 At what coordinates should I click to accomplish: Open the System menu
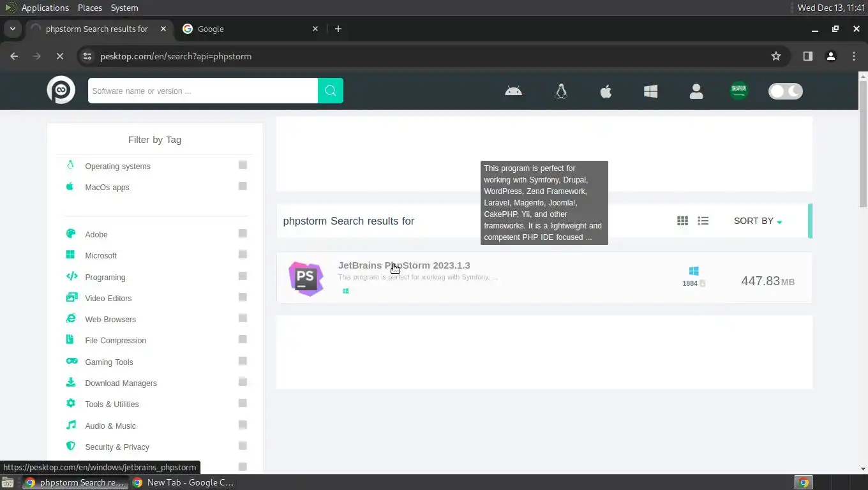pyautogui.click(x=124, y=8)
